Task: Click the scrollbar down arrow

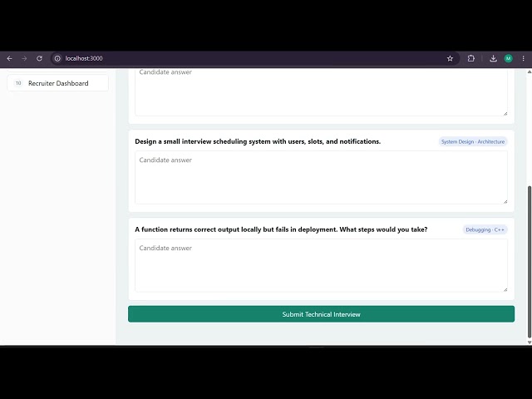Action: point(529,342)
